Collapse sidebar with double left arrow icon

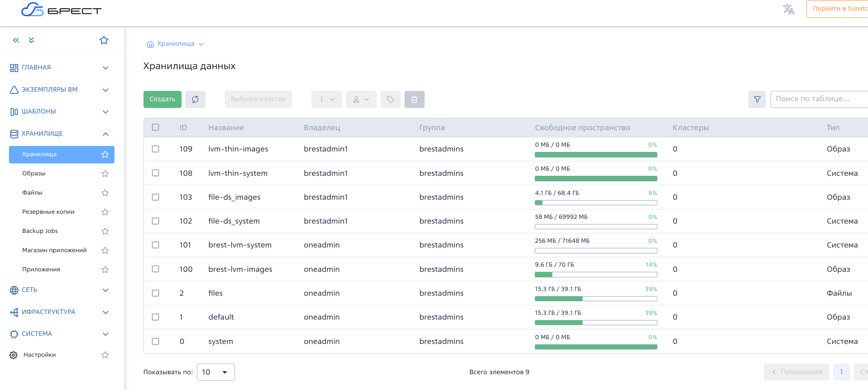[x=16, y=40]
